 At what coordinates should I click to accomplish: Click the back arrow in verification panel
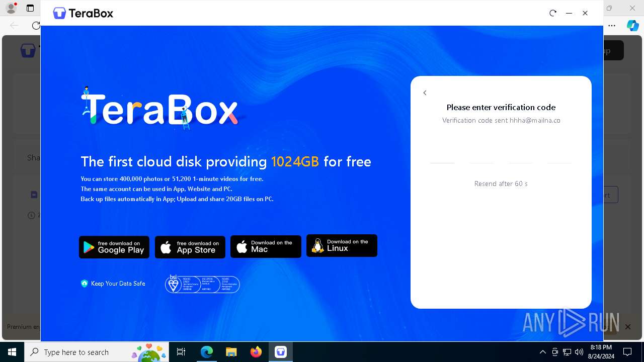(425, 93)
